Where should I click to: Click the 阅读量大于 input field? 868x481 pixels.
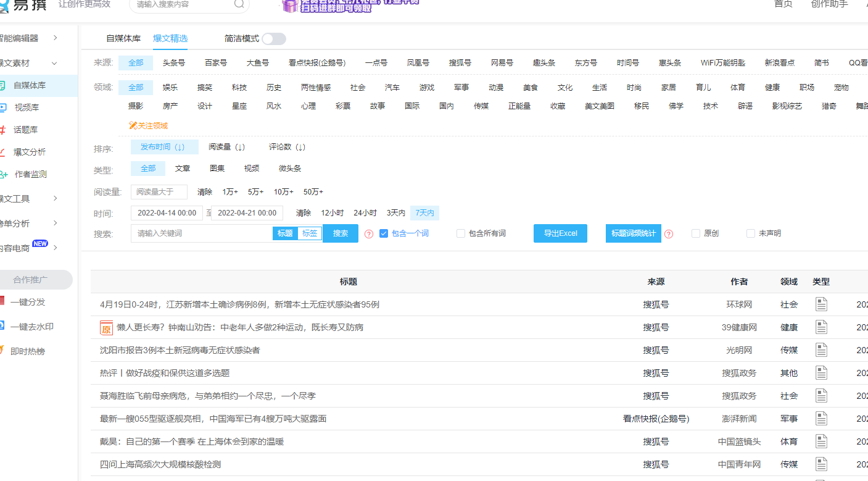click(159, 192)
